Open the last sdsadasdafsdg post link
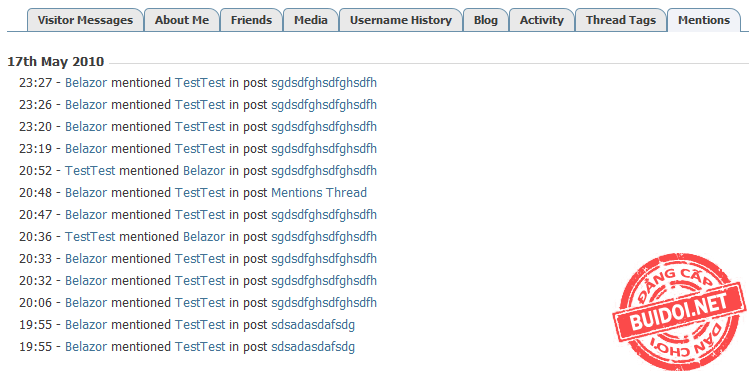Image resolution: width=749 pixels, height=371 pixels. tap(313, 346)
